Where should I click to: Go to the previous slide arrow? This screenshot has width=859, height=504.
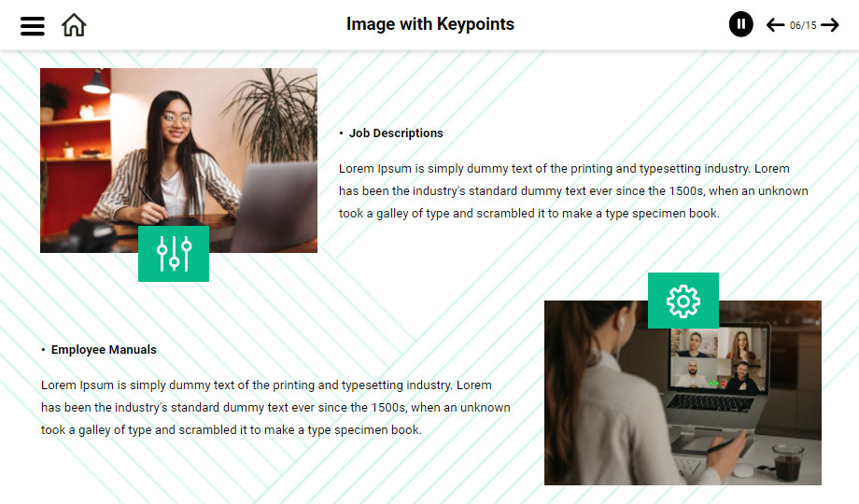[x=775, y=25]
